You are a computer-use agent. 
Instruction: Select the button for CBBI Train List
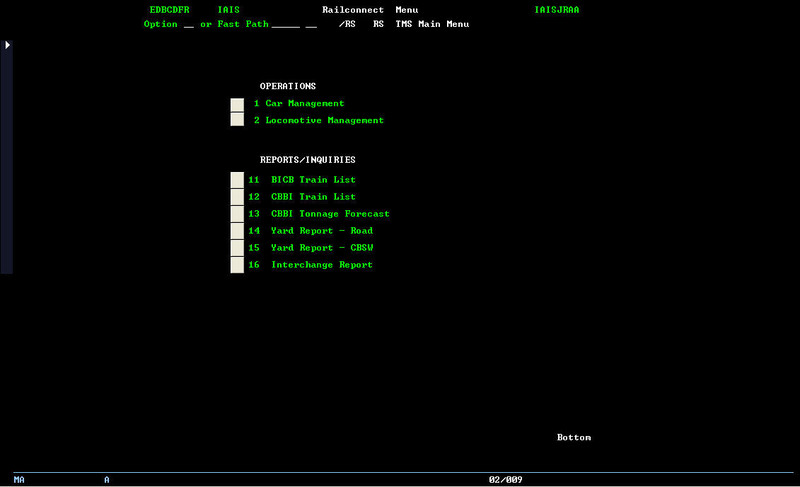237,197
